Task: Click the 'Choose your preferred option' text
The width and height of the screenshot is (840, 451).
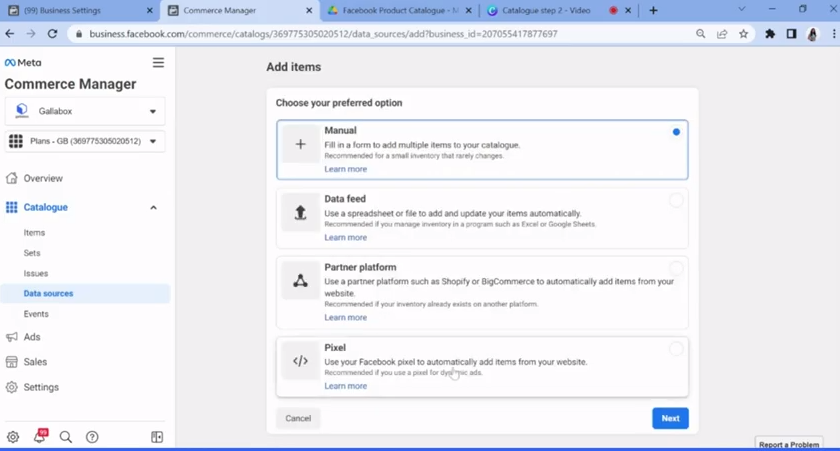Action: (339, 103)
